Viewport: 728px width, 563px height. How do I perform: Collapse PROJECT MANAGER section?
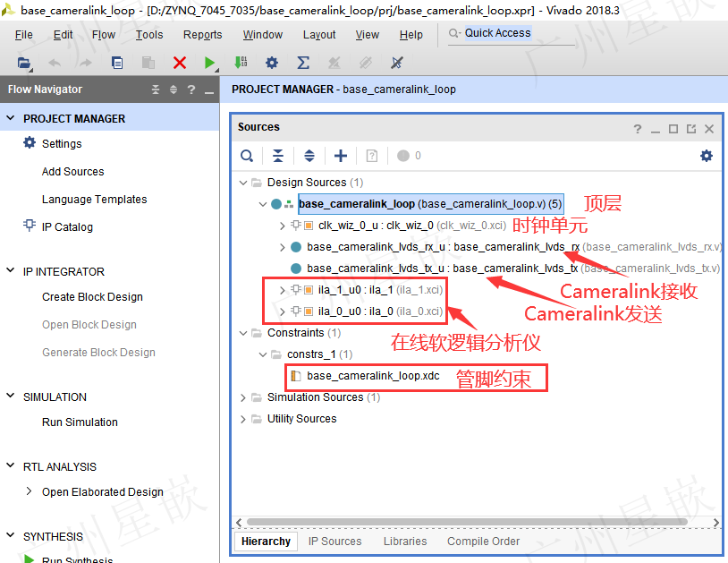(x=10, y=118)
